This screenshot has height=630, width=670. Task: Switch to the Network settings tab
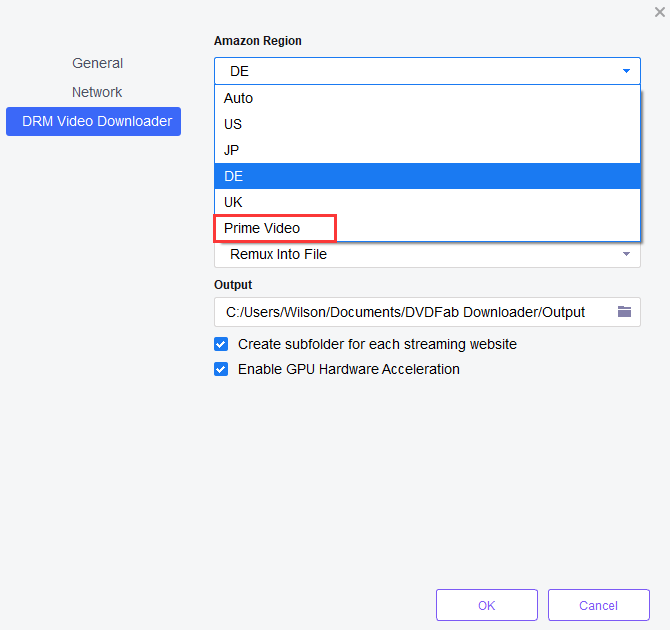[97, 92]
